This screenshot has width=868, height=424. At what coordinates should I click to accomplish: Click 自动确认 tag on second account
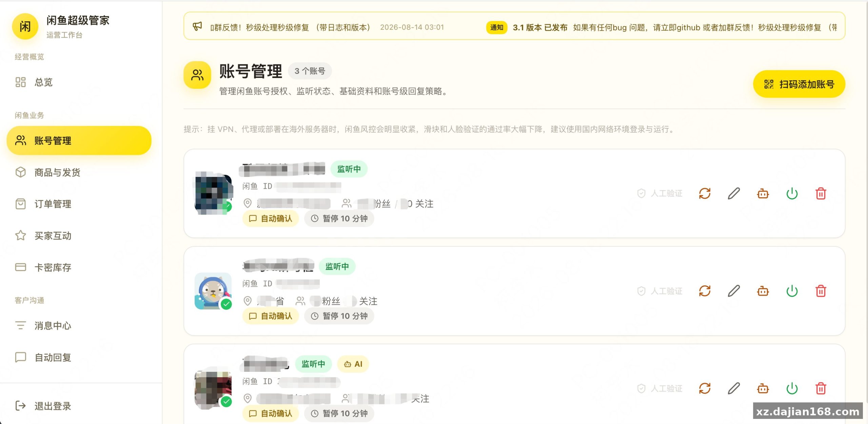pyautogui.click(x=271, y=316)
